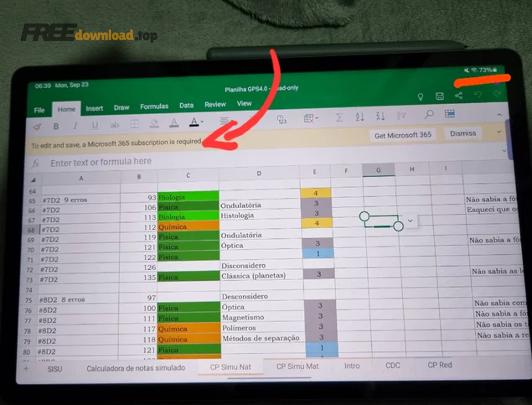Sort descending Z to A

click(x=380, y=116)
